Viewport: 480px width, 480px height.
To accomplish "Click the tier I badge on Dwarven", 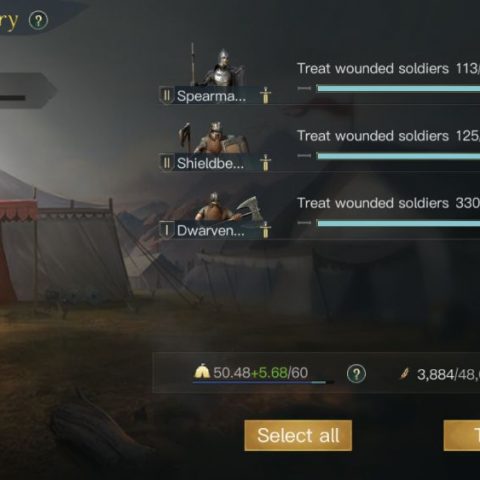I will [167, 230].
